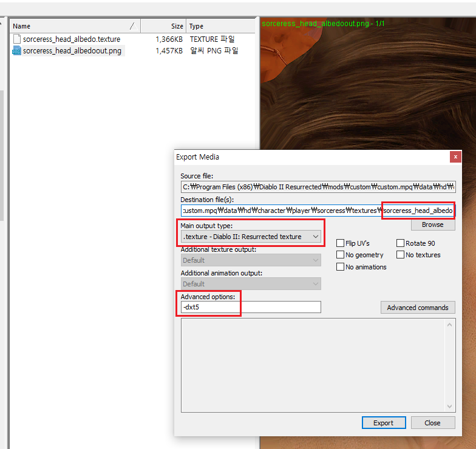The width and height of the screenshot is (476, 449).
Task: Click inside the empty export log area
Action: (314, 365)
